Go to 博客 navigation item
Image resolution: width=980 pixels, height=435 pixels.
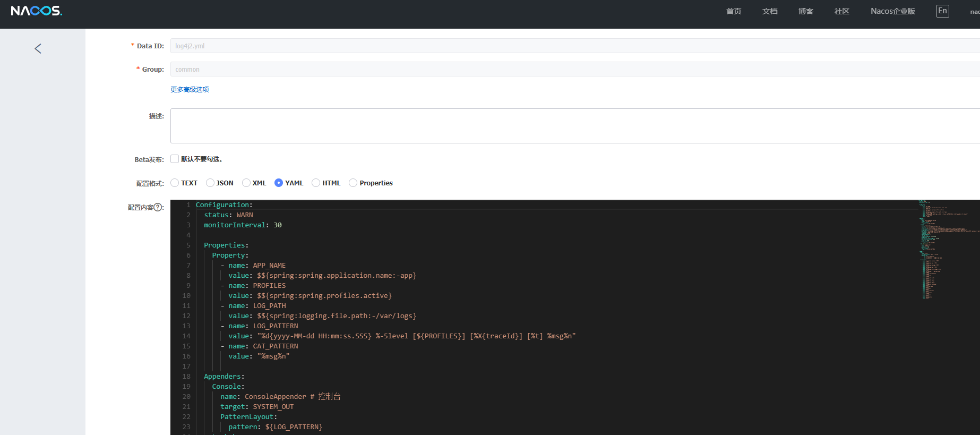point(806,11)
